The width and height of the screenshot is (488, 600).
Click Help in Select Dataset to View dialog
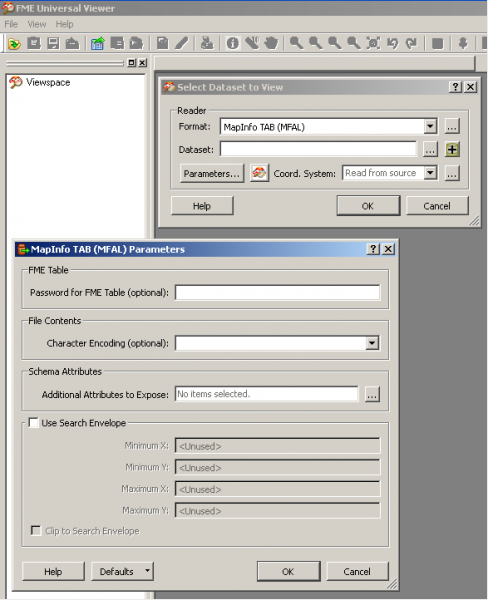click(202, 206)
